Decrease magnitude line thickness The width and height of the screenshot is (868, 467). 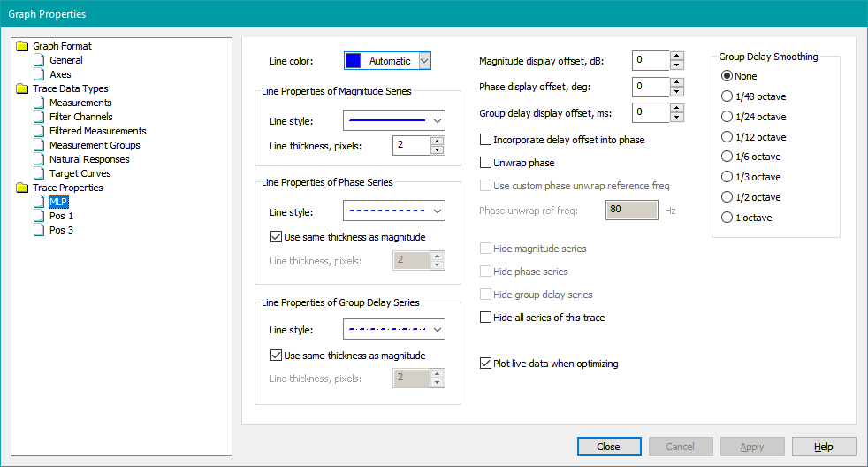point(438,150)
